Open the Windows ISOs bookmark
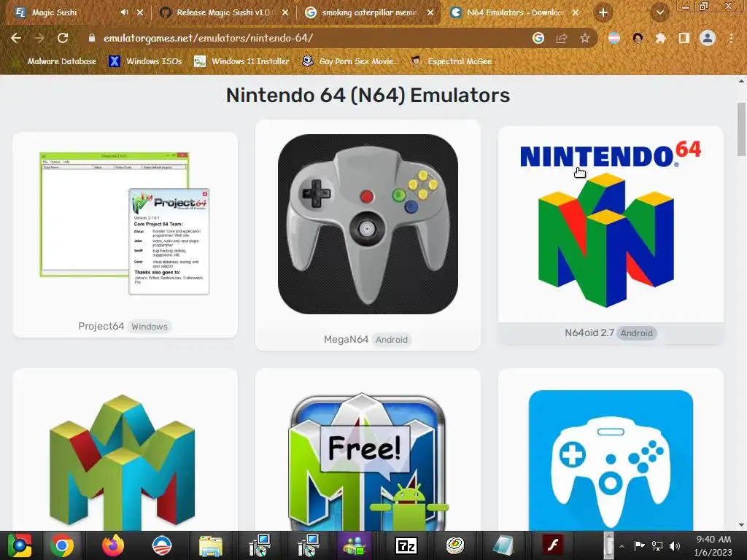 click(145, 61)
